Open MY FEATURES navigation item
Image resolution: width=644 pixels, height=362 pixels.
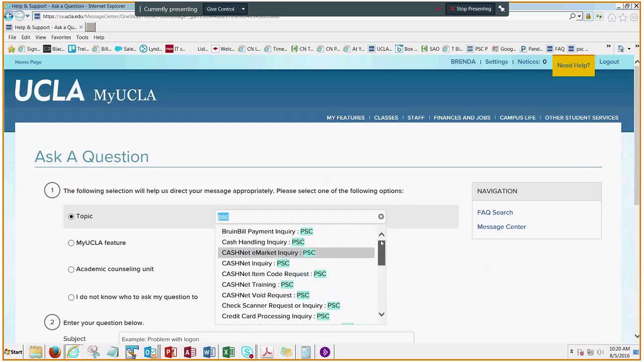point(346,118)
